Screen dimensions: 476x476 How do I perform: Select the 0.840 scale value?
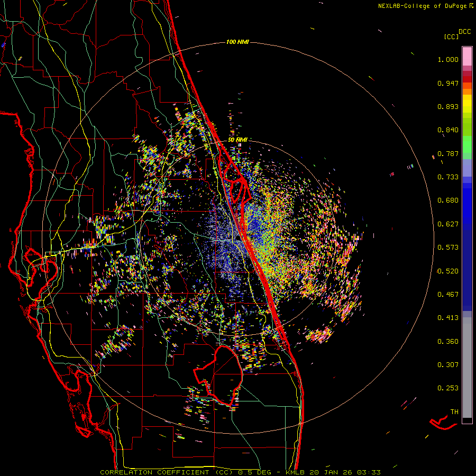[x=448, y=130]
